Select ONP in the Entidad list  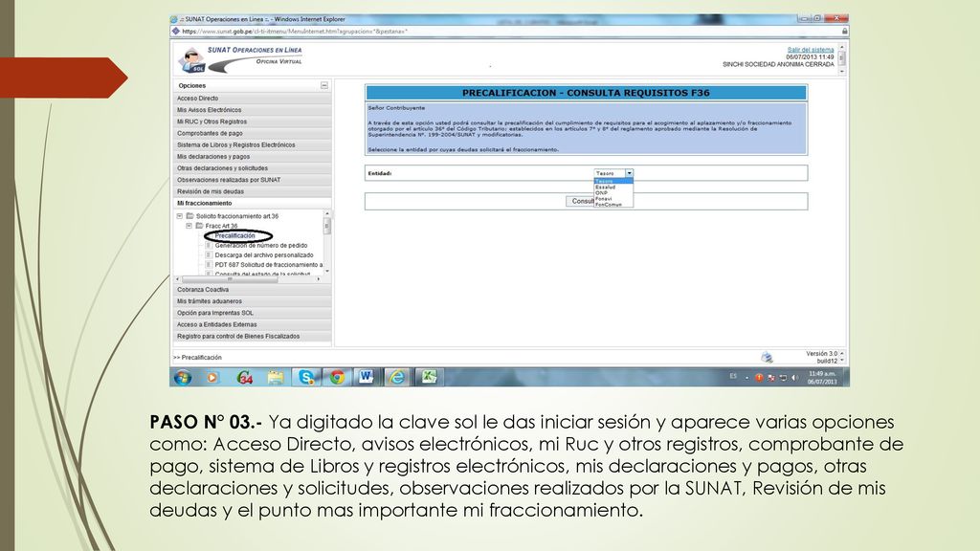(x=613, y=192)
